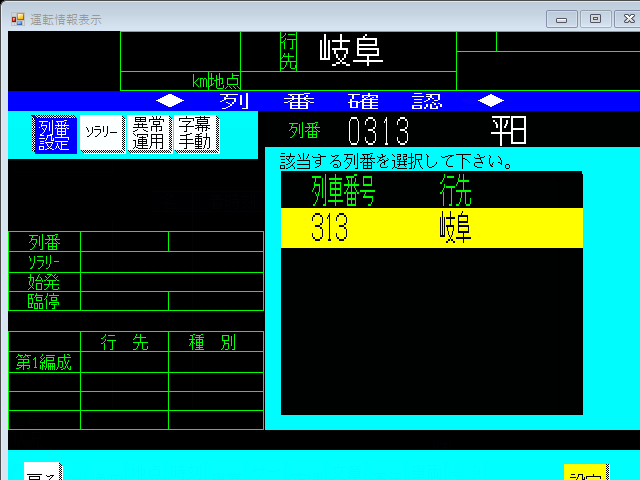Screen dimensions: 640x480
Task: Click the ｿﾗﾘｰ row label in left table
Action: (44, 262)
